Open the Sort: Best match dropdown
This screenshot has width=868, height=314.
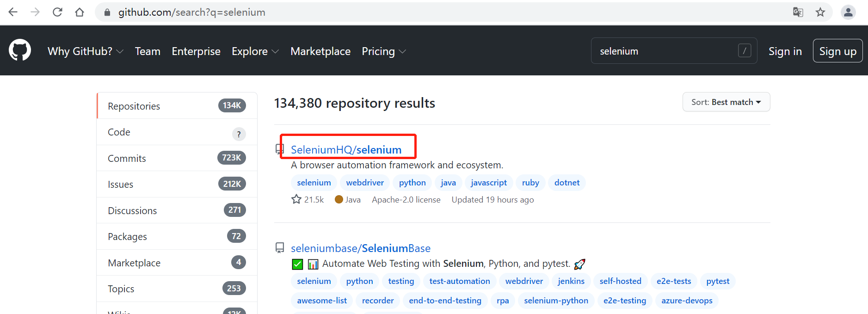click(x=726, y=102)
